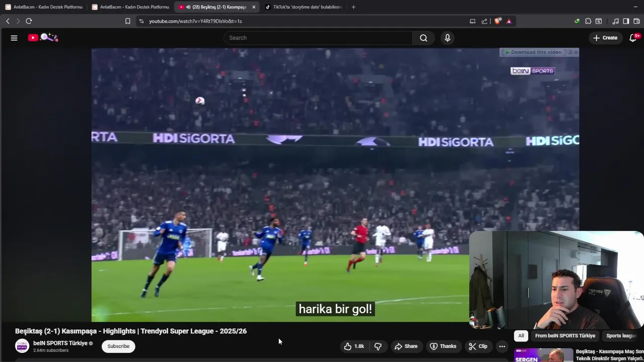Select From beIN SPORTS Türkiye chip

(565, 336)
